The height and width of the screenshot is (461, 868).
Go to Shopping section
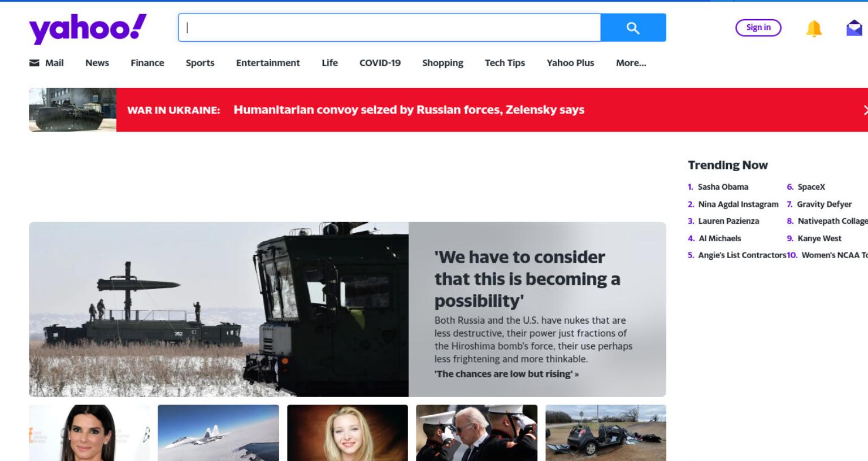click(x=442, y=63)
